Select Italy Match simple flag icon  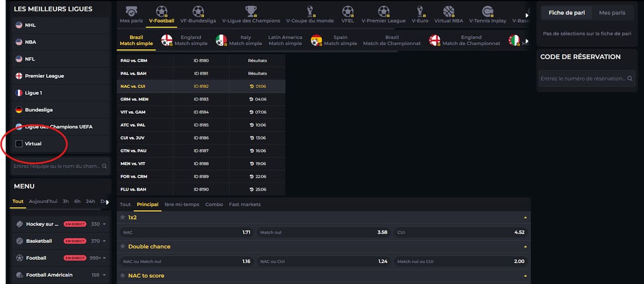(221, 40)
